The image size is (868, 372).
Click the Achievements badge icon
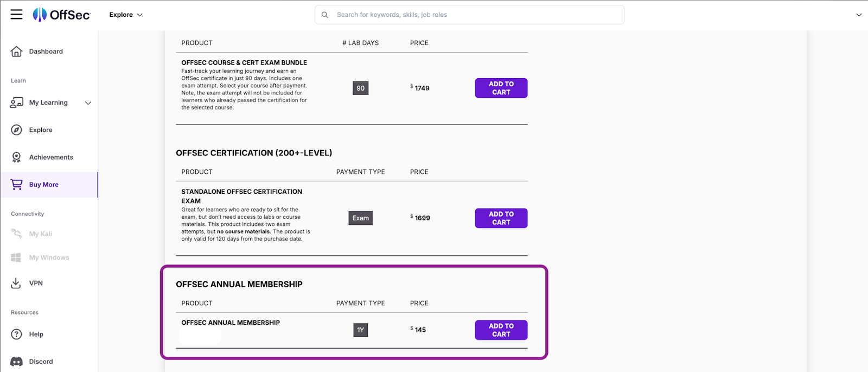click(16, 157)
